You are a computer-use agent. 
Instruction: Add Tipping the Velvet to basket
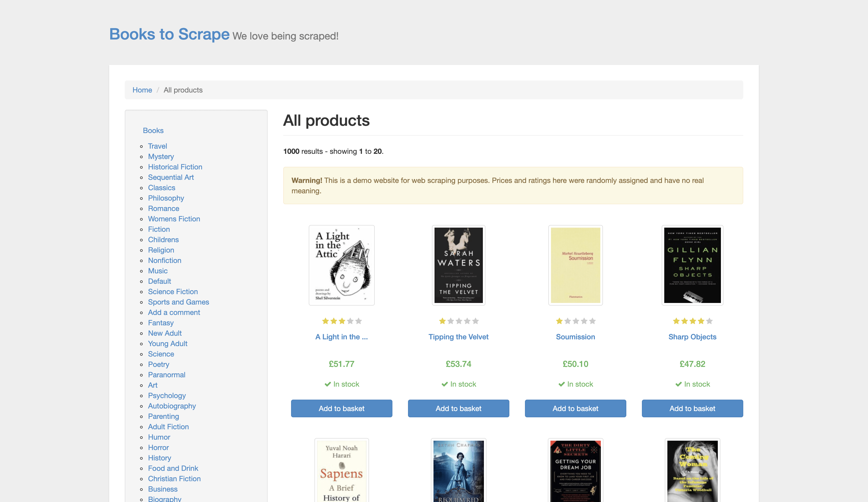click(458, 408)
